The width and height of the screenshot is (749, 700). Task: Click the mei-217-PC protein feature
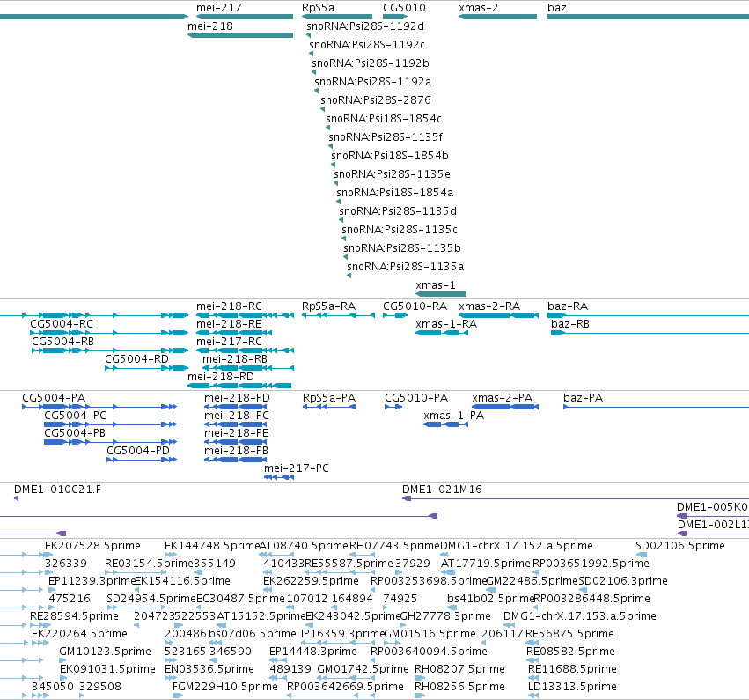(279, 477)
